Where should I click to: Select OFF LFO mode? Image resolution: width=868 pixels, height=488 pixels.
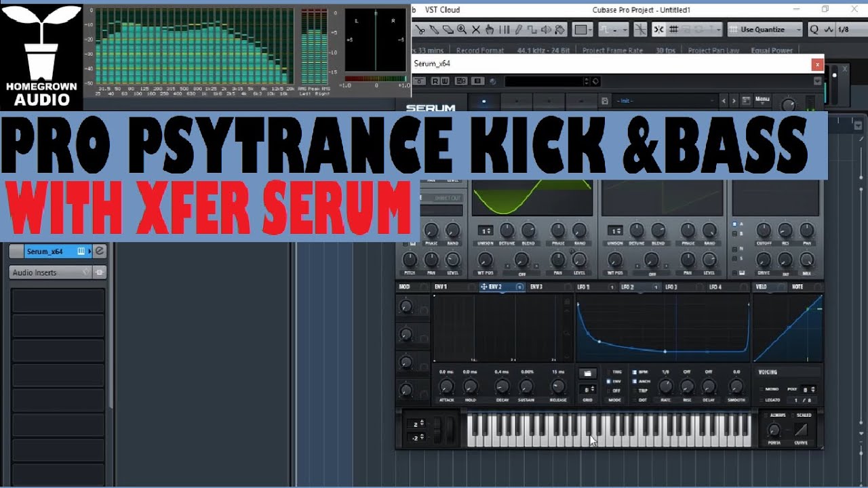[x=608, y=391]
